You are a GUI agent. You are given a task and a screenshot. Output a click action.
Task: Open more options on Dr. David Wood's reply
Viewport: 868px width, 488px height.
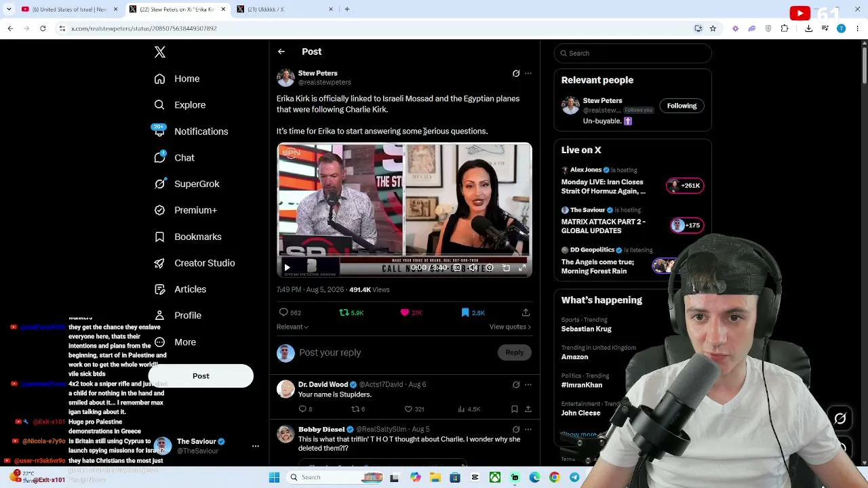tap(528, 384)
